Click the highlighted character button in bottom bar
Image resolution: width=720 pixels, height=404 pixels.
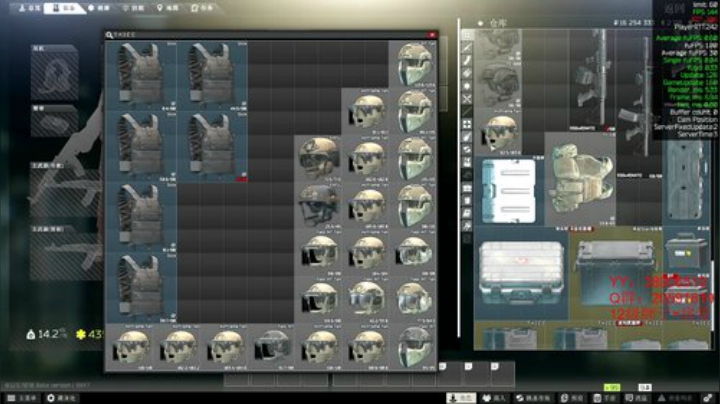(x=461, y=398)
